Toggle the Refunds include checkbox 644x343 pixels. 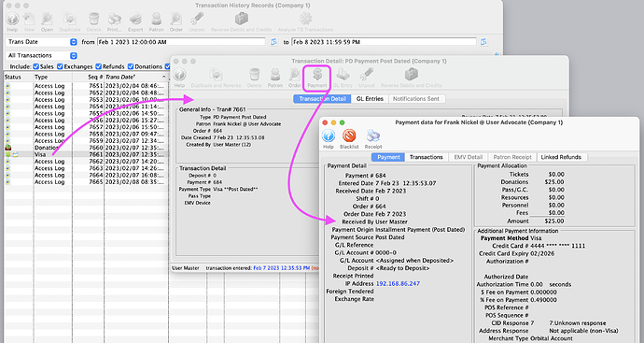click(99, 66)
